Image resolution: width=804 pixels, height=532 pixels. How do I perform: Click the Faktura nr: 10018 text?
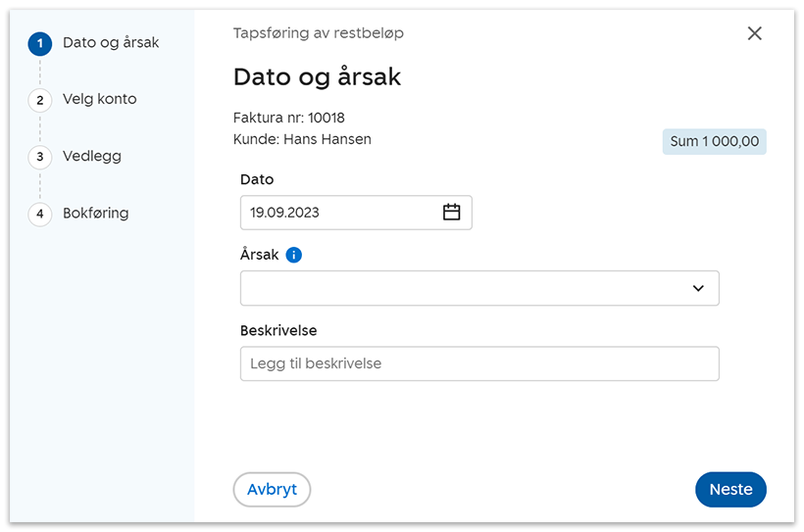click(x=288, y=118)
